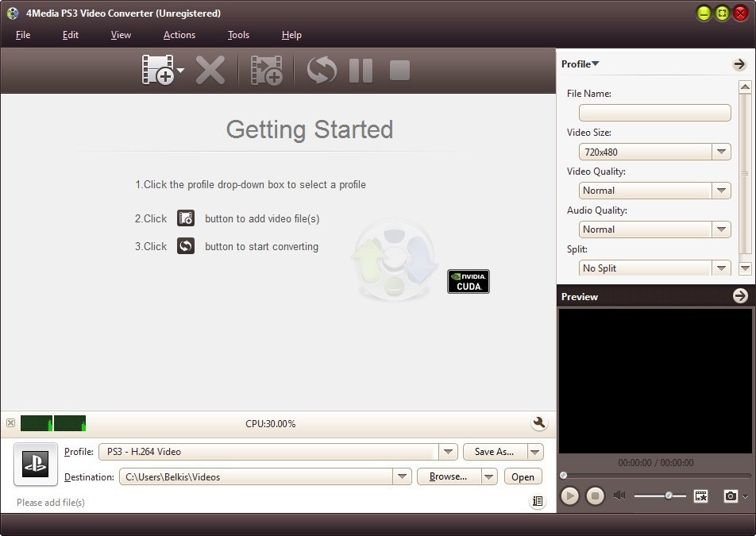Click the NVIDIA CUDA badge
The height and width of the screenshot is (536, 756).
tap(469, 281)
